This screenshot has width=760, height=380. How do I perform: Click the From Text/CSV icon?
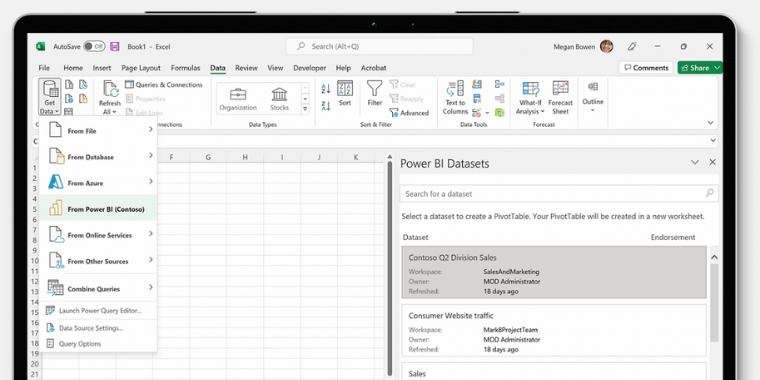(69, 84)
